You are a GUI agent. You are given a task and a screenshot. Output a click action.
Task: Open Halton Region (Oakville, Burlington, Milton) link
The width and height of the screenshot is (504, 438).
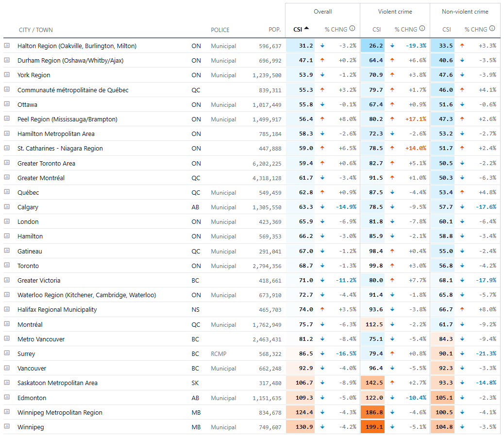pyautogui.click(x=77, y=46)
